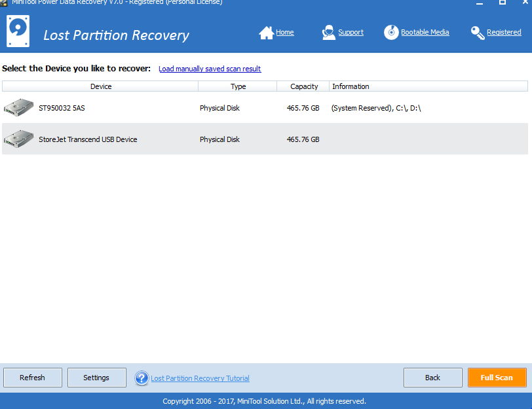532x409 pixels.
Task: Click the Support agent icon
Action: click(328, 33)
